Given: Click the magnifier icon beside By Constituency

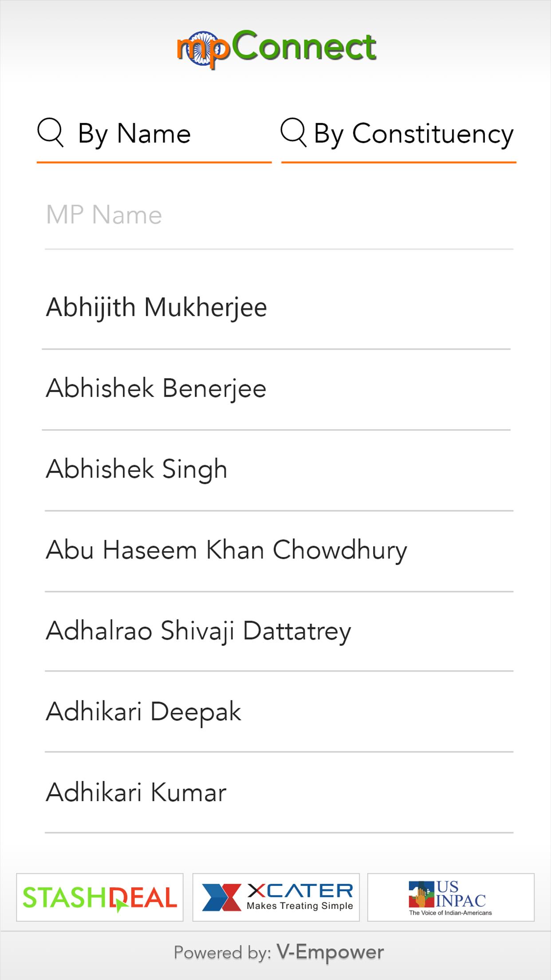Looking at the screenshot, I should (293, 133).
